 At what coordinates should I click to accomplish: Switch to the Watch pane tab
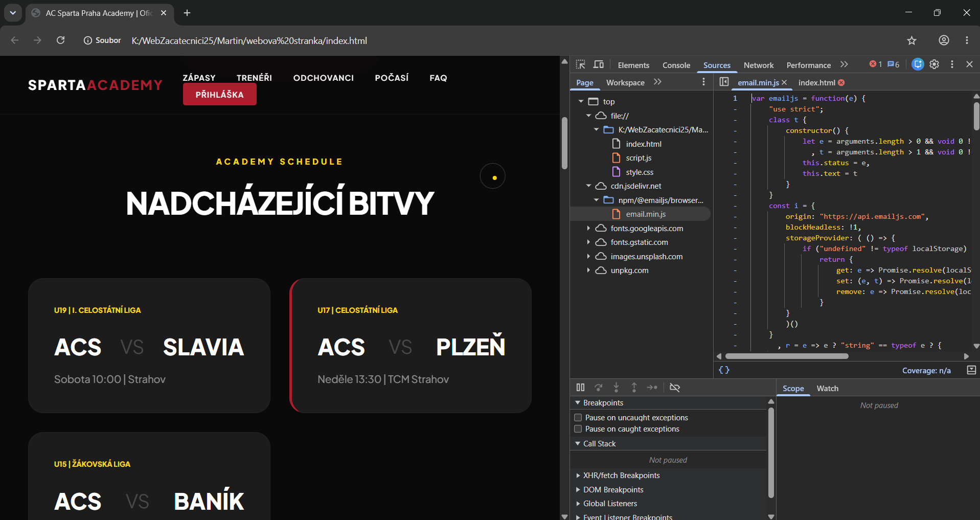(827, 389)
